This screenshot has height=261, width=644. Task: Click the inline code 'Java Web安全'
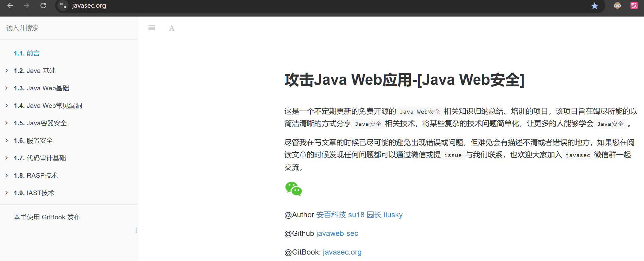click(x=420, y=112)
